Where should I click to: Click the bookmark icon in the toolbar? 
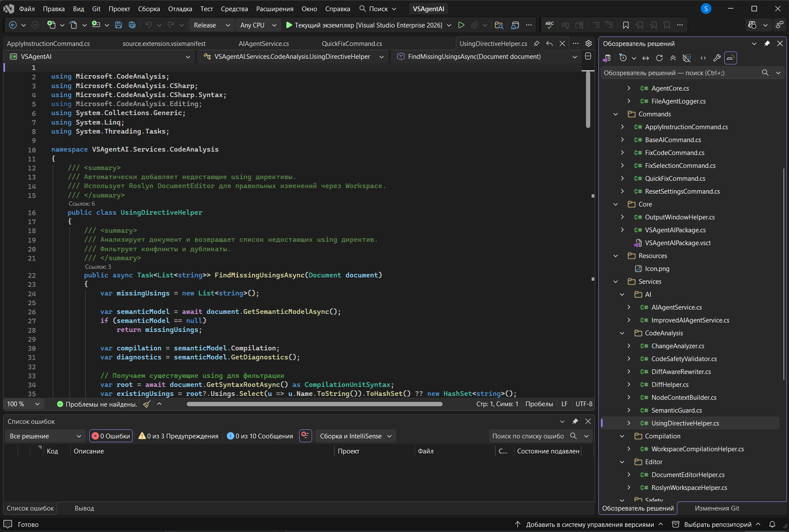[x=626, y=25]
